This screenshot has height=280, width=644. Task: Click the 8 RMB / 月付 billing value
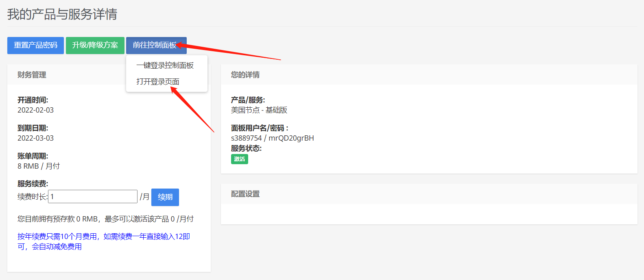(39, 166)
